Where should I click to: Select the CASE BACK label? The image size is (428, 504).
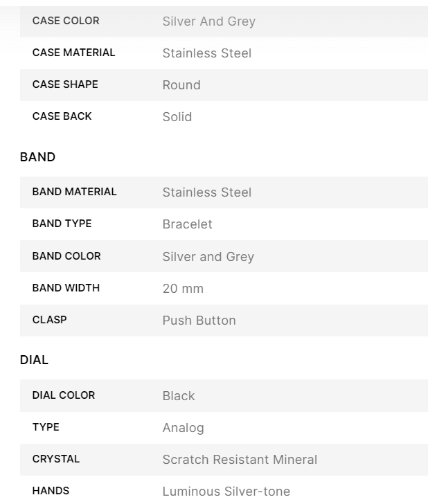coord(62,116)
